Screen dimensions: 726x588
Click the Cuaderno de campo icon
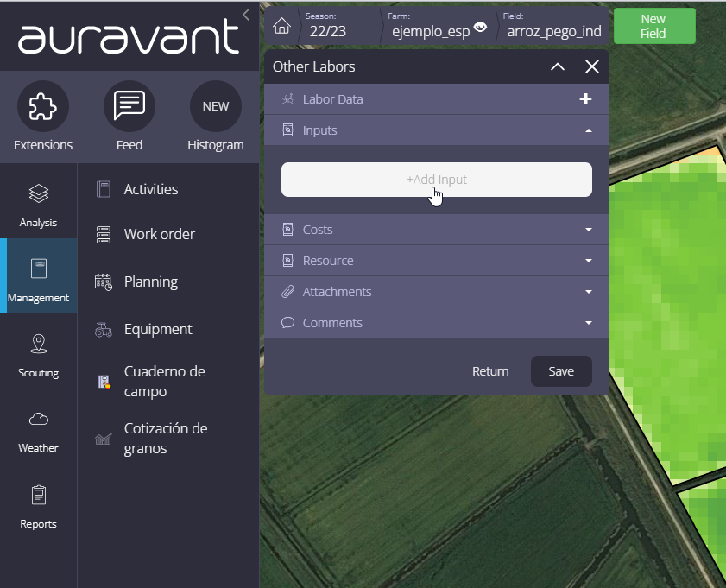[x=104, y=382]
